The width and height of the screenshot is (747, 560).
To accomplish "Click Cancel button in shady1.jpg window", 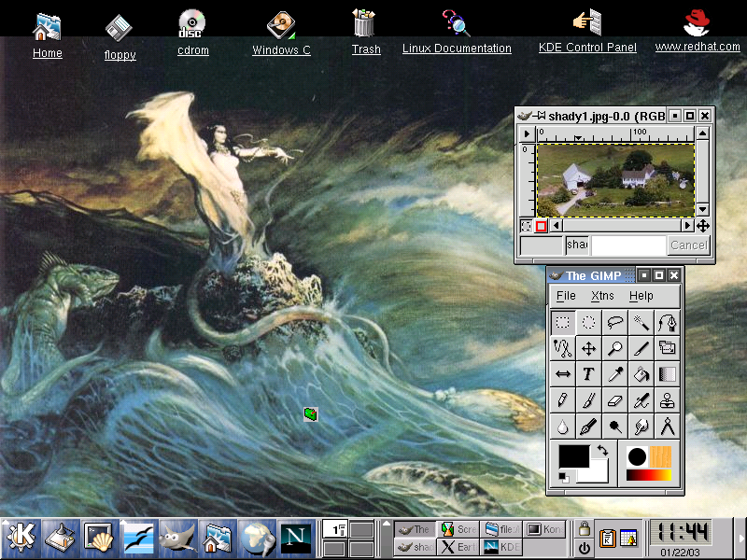I will (x=689, y=245).
